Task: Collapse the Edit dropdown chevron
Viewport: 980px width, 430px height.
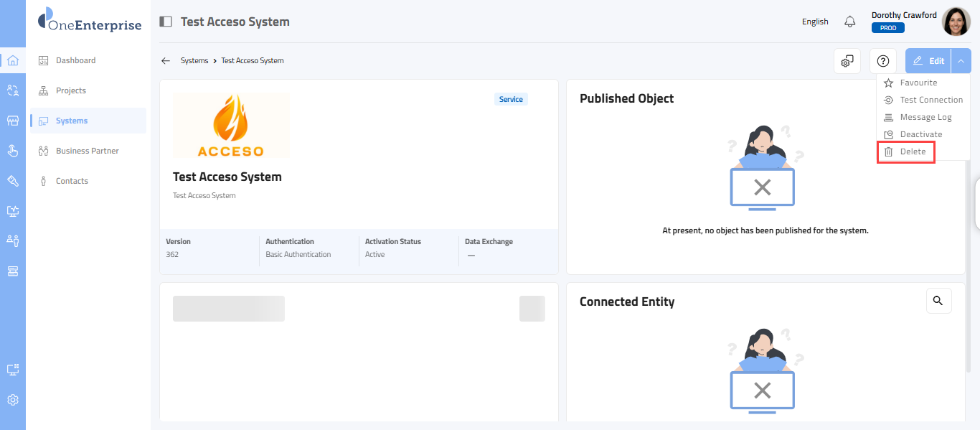Action: point(961,61)
